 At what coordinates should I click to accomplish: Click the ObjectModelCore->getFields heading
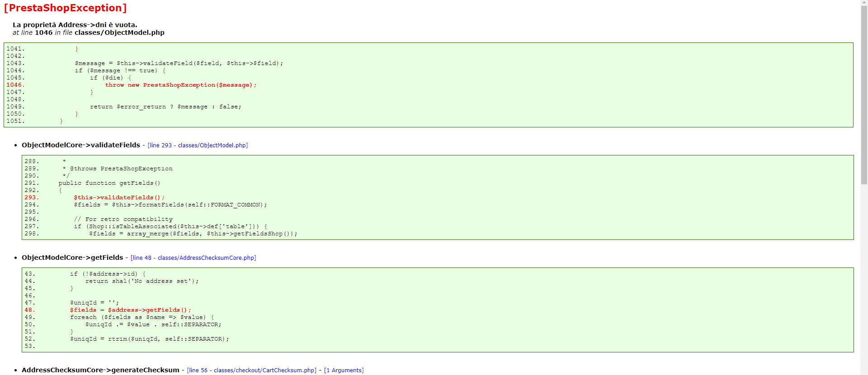(72, 258)
